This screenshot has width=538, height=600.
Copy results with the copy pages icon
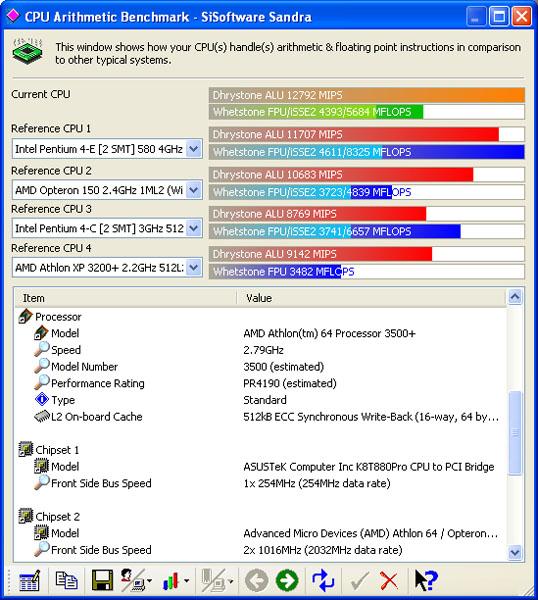pyautogui.click(x=66, y=580)
